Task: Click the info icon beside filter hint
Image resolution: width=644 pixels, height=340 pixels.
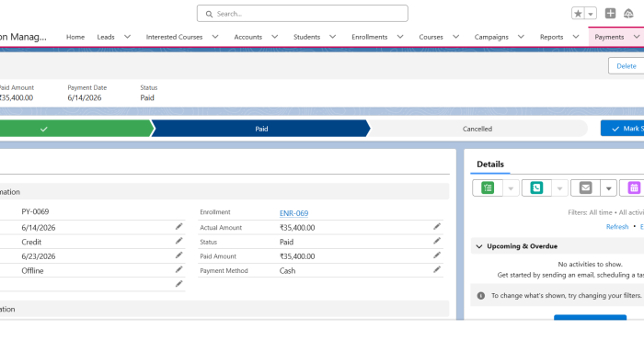Action: click(x=481, y=296)
